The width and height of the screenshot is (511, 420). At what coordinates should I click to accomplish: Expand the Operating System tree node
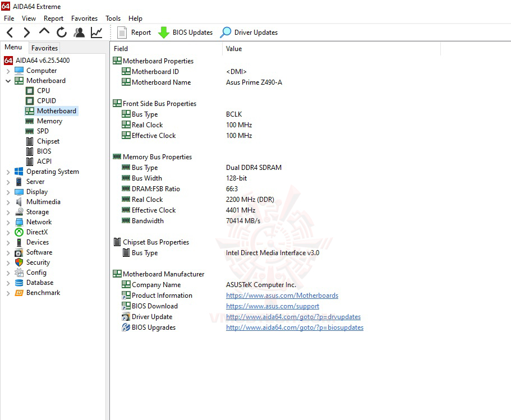click(x=8, y=172)
